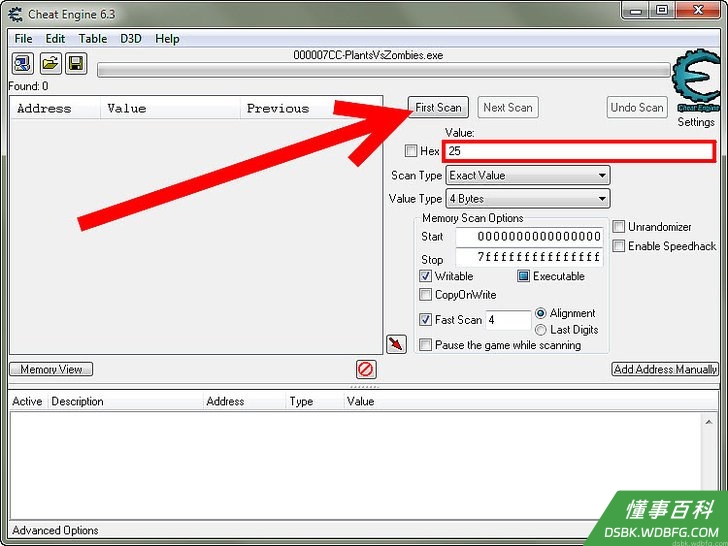Open the process list computer icon
The image size is (728, 546).
[22, 63]
